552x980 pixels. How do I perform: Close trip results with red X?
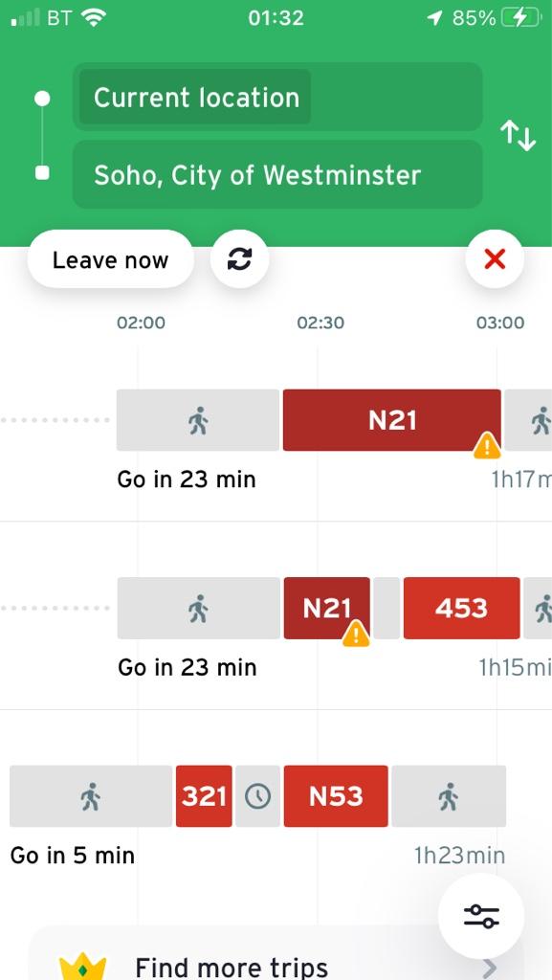point(495,258)
